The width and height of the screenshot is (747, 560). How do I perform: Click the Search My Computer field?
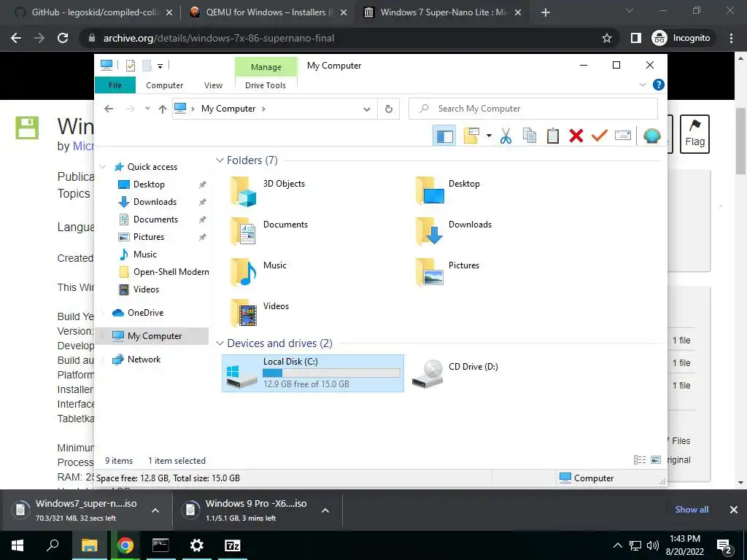(x=533, y=109)
